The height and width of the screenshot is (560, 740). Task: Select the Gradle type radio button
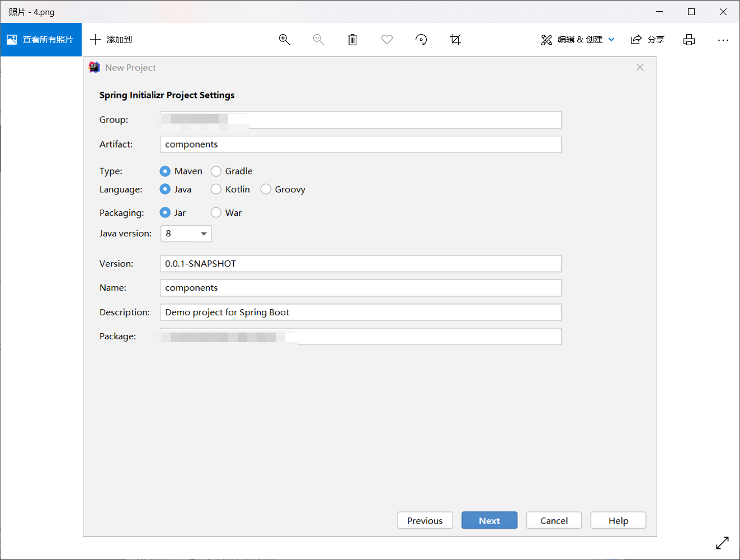(216, 171)
